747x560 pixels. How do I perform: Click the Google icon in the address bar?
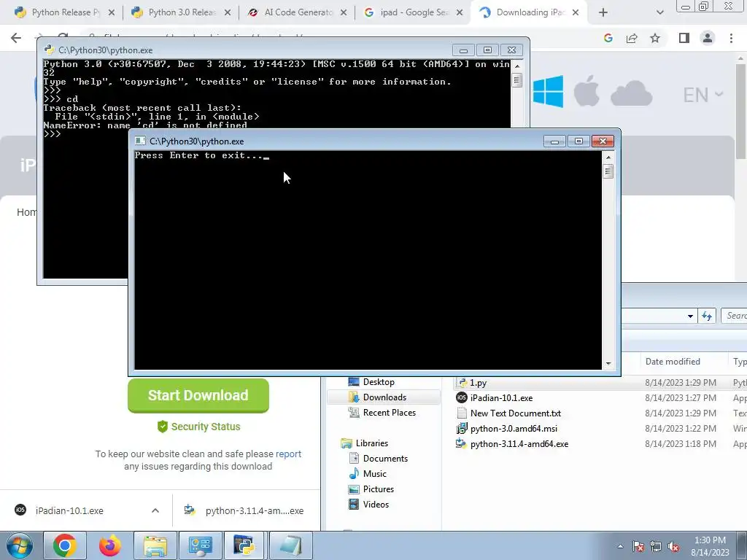pos(608,38)
